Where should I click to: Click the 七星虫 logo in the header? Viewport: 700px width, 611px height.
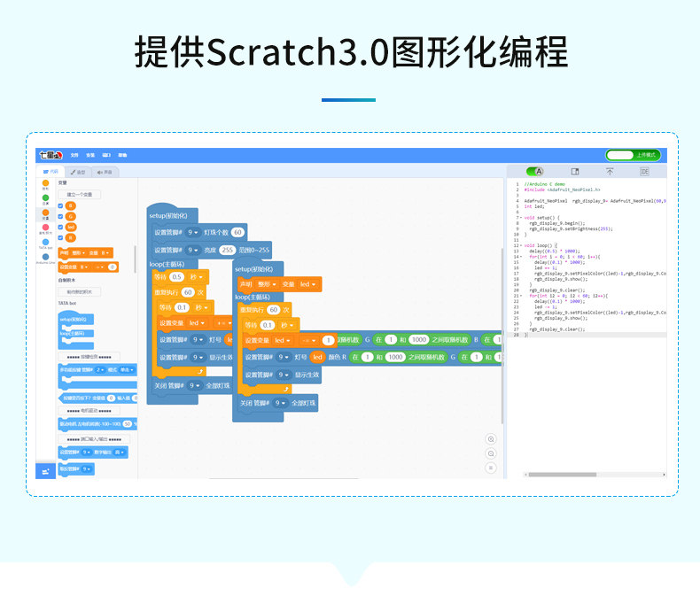(x=51, y=155)
